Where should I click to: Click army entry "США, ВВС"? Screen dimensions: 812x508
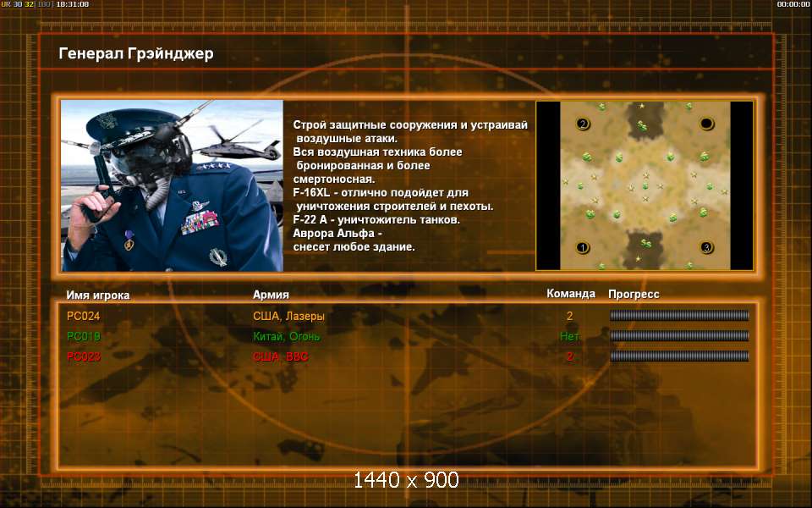280,356
